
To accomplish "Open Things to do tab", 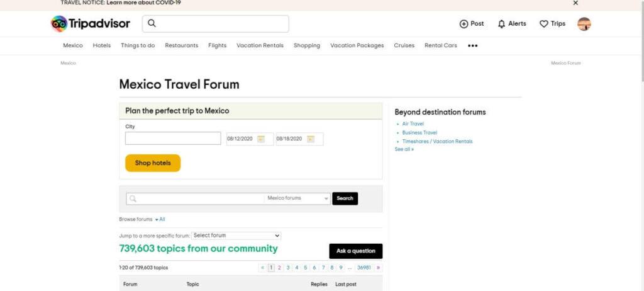I will pyautogui.click(x=138, y=46).
